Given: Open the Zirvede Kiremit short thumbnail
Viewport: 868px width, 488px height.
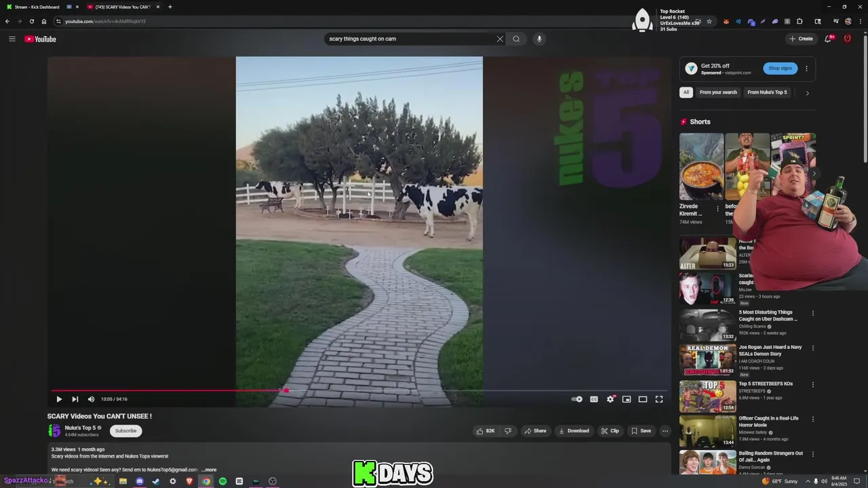Looking at the screenshot, I should 702,167.
